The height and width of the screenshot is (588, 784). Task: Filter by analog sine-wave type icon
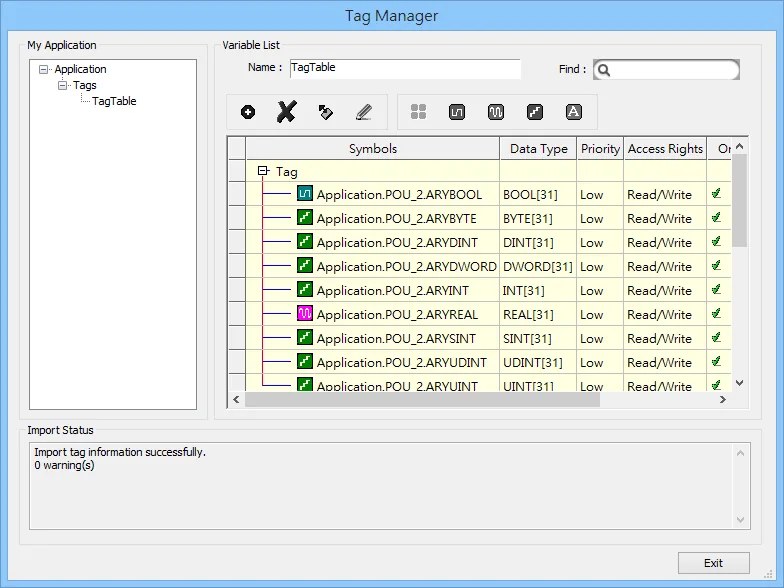pyautogui.click(x=496, y=112)
